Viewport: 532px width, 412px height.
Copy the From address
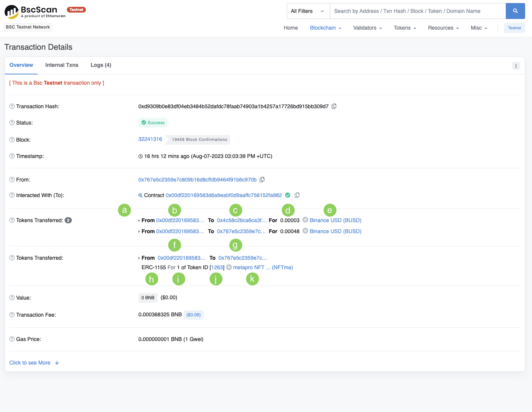(x=262, y=180)
